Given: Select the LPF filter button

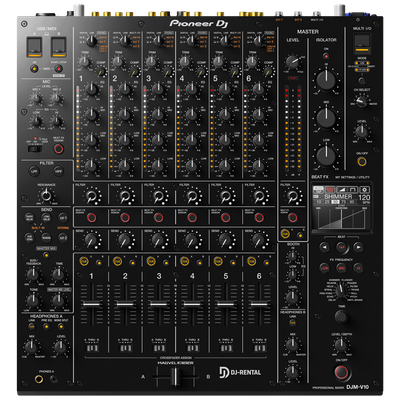Looking at the screenshot, I should click(x=34, y=171).
